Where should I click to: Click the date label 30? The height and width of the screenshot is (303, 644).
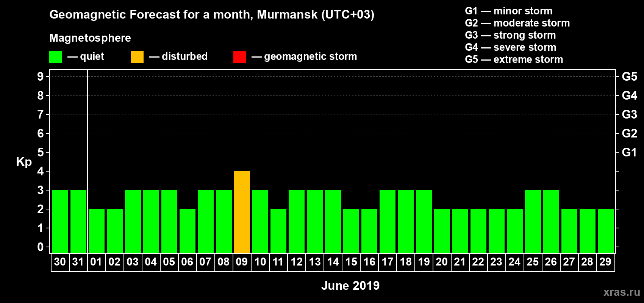pyautogui.click(x=60, y=262)
